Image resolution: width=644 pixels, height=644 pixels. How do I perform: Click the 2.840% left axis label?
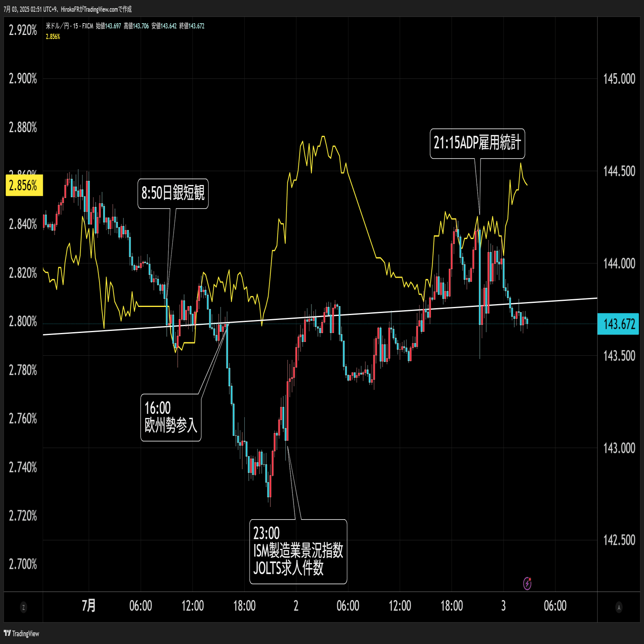click(23, 224)
